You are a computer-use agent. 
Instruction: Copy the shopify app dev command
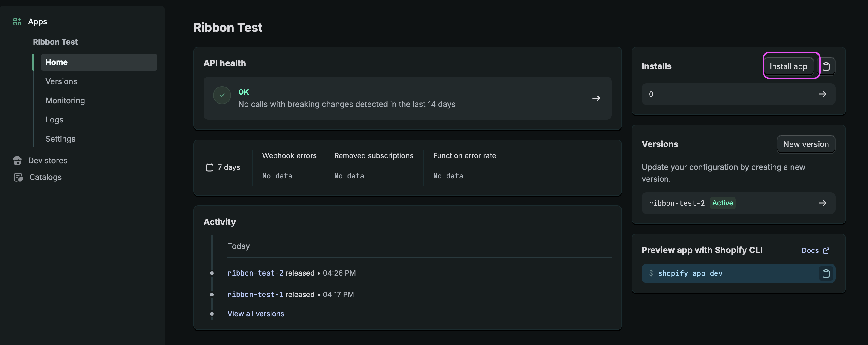point(826,273)
